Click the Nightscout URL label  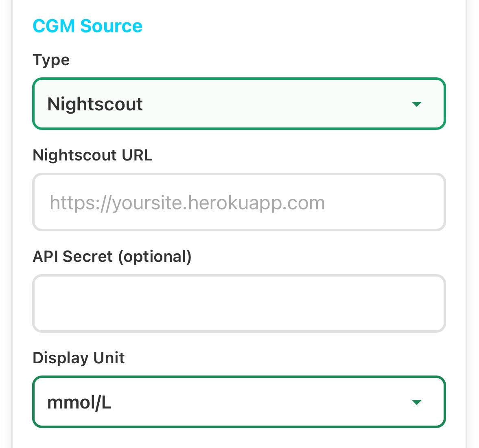coord(92,155)
